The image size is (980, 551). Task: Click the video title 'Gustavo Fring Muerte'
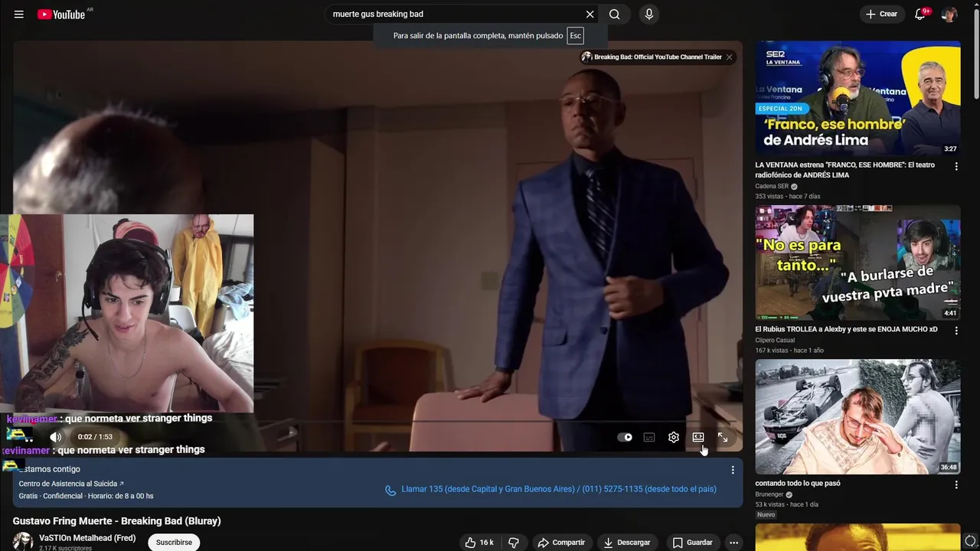[x=116, y=521]
